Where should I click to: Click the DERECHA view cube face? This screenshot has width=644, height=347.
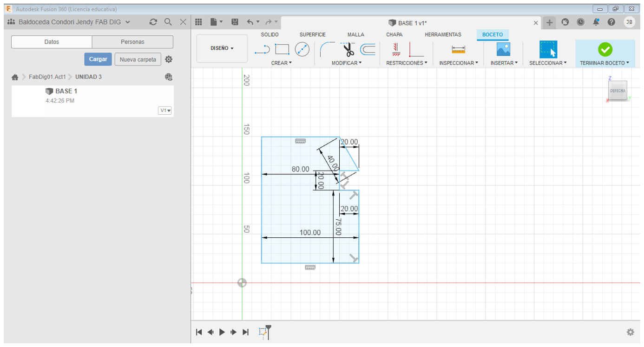point(618,91)
